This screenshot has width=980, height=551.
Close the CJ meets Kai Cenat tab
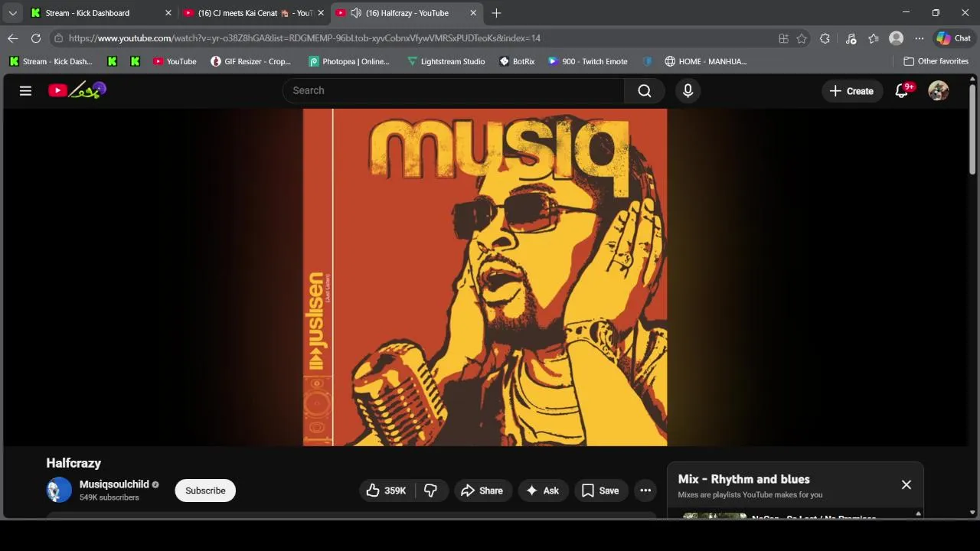point(321,13)
